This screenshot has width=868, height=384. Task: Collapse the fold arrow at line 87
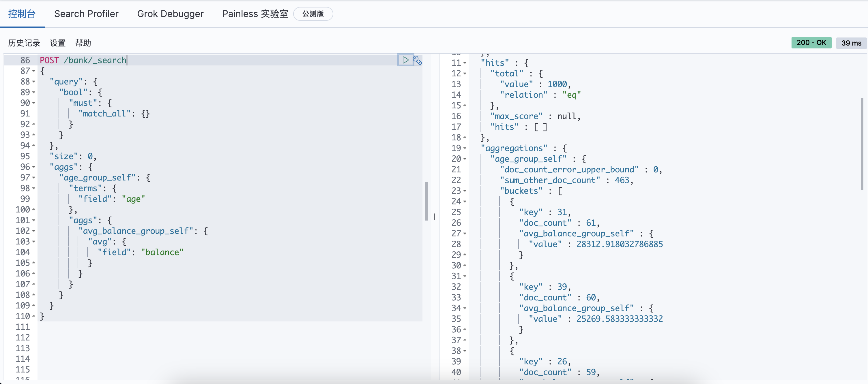pos(34,71)
